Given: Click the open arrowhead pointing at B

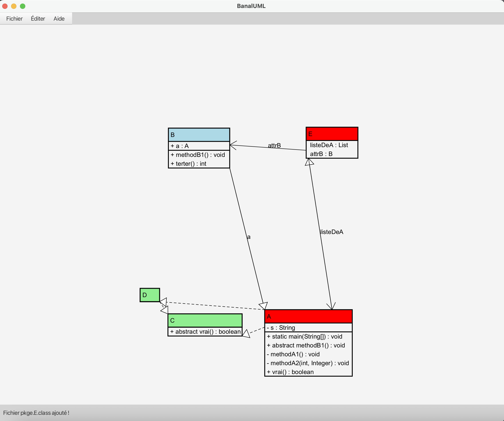Looking at the screenshot, I should point(233,145).
